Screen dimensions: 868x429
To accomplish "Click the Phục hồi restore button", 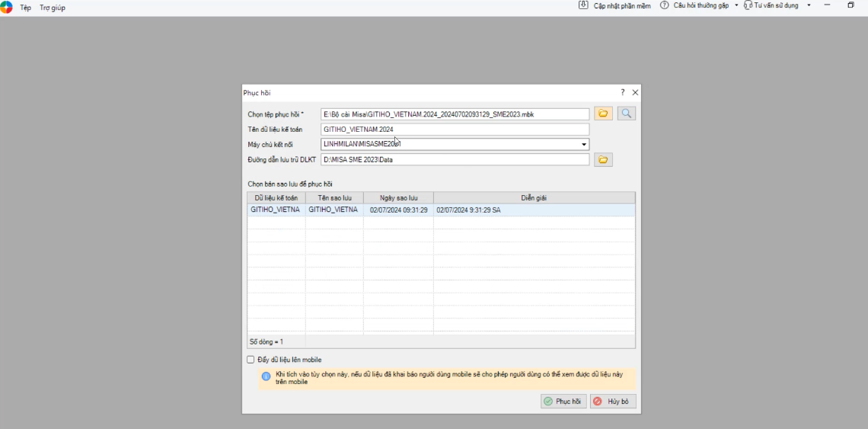I will point(563,402).
